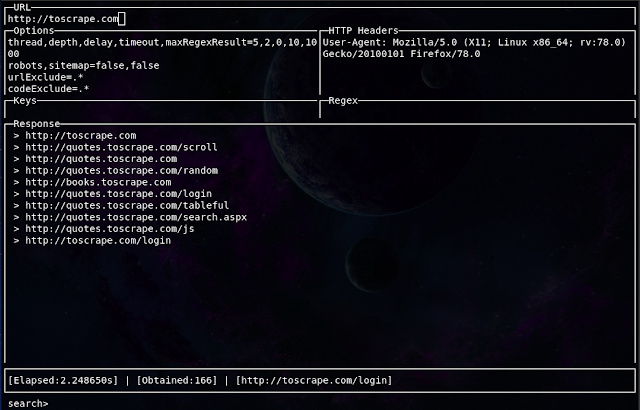Click the Options panel title
The height and width of the screenshot is (410, 640).
pos(33,31)
